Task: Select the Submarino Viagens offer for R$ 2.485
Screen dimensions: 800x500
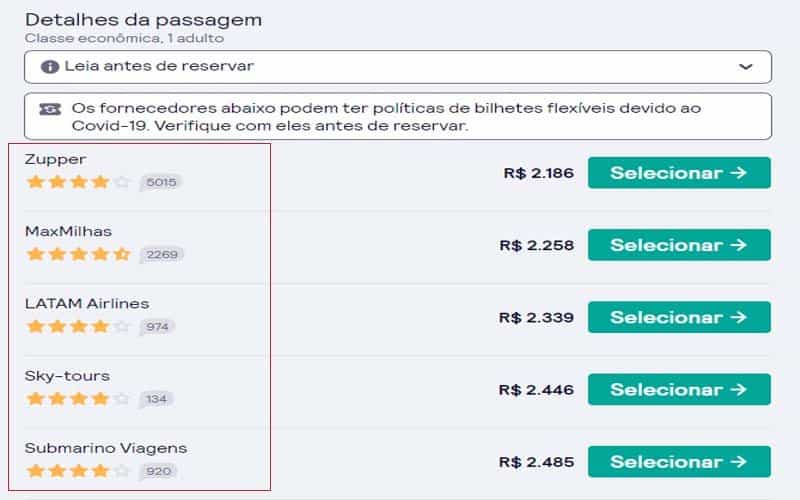Action: click(679, 462)
